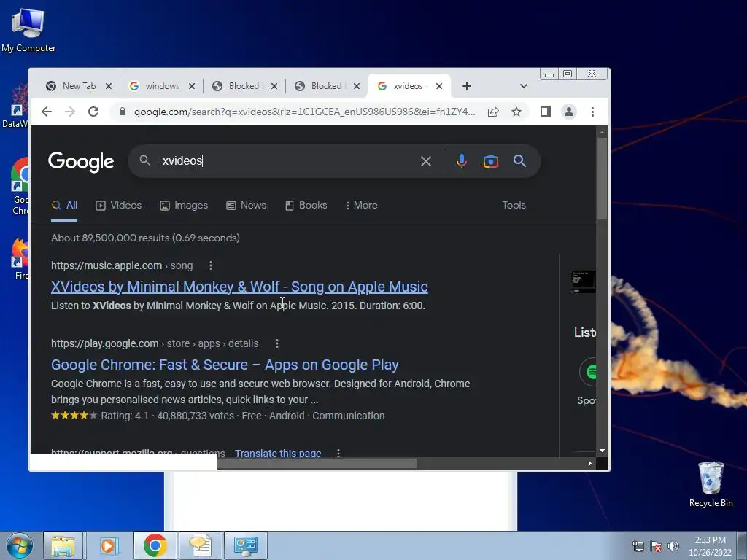Open the Chrome profile avatar
This screenshot has height=560, width=747.
coord(569,112)
